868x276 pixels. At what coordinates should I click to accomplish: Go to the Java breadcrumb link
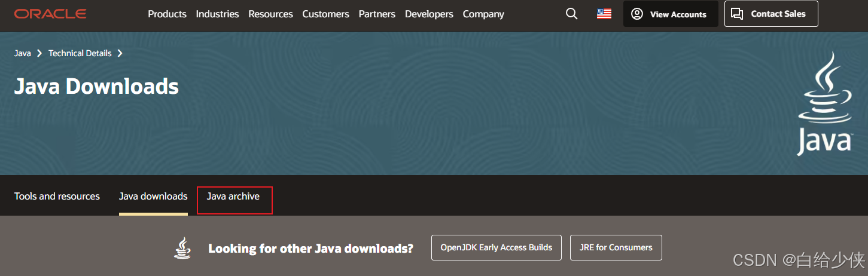click(23, 53)
